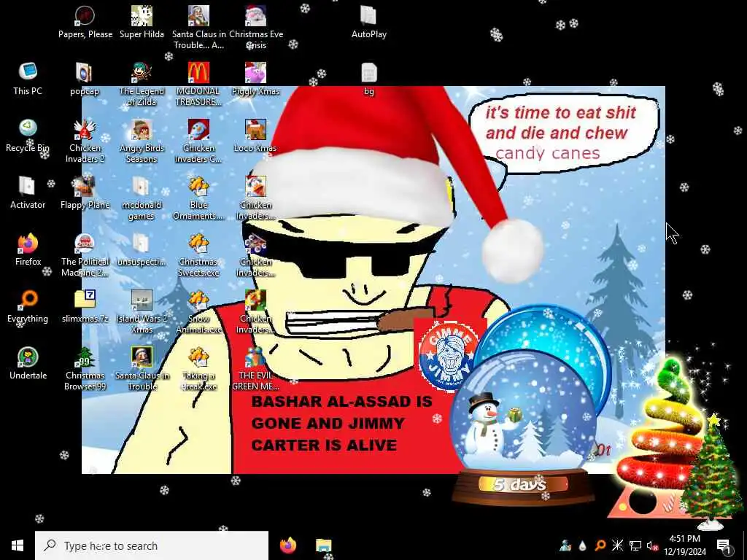Select the unsuspecti... folder icon
Screen dimensions: 747x560
(142, 249)
